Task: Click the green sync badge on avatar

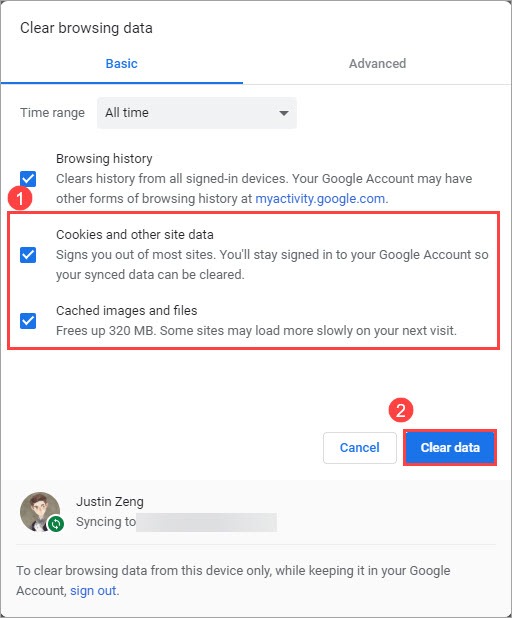Action: click(x=56, y=524)
